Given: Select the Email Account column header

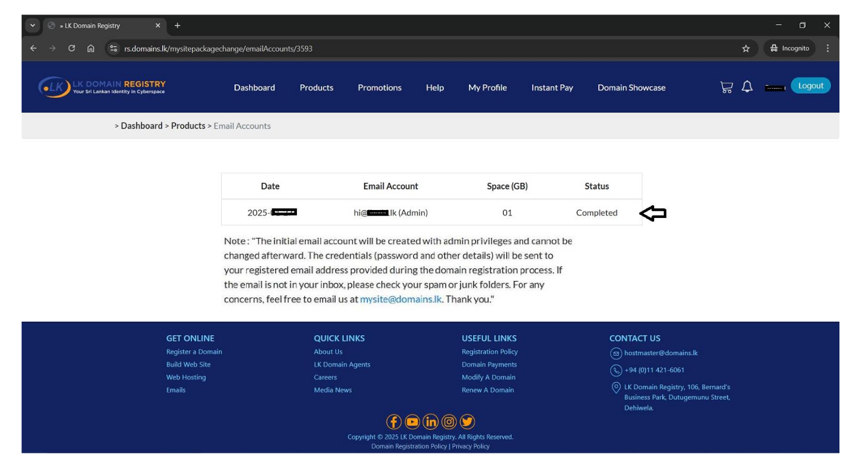Looking at the screenshot, I should point(391,186).
